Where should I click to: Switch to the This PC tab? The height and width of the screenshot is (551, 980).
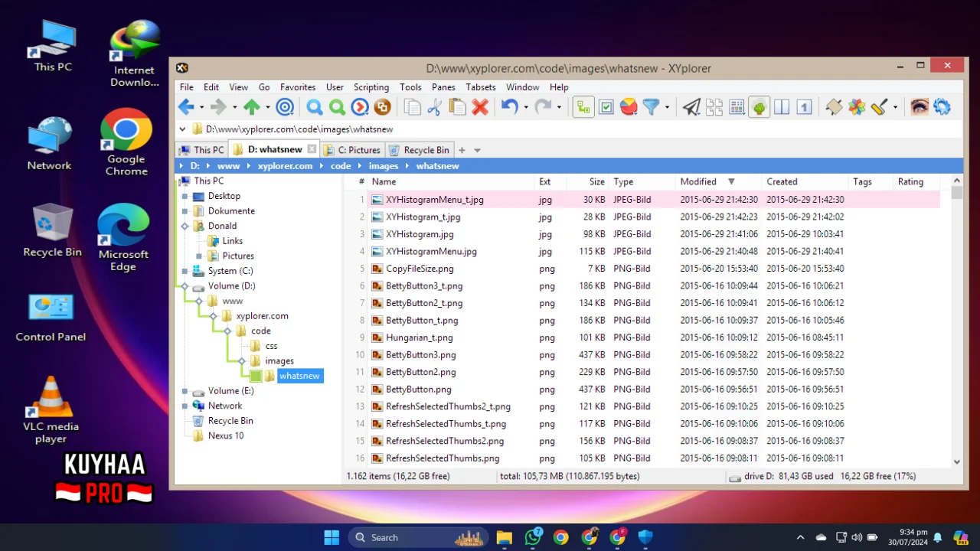(x=202, y=150)
